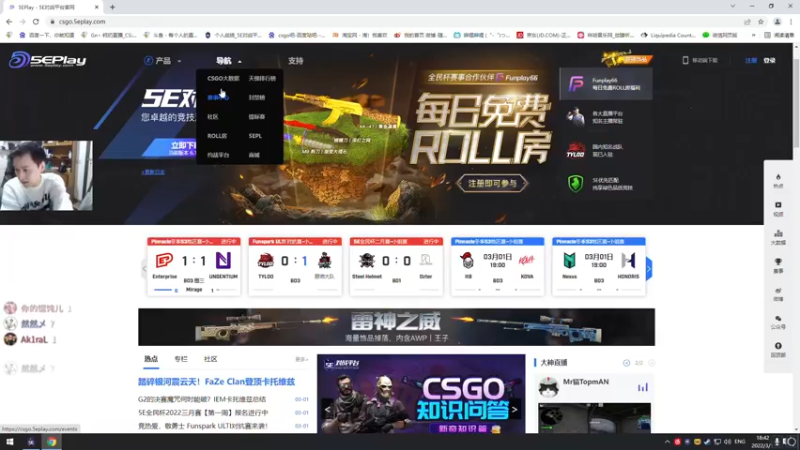
Task: Select 天梯排行榜 in navigation dropdown
Action: tap(262, 79)
